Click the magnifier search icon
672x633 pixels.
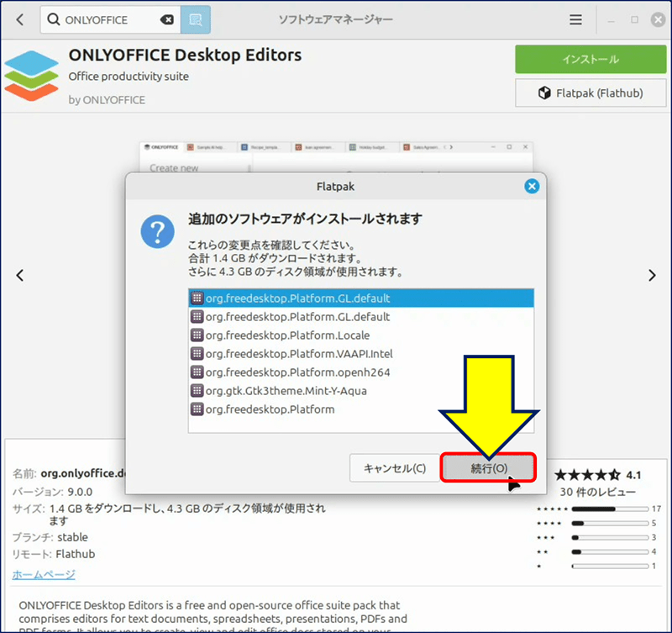coord(53,19)
